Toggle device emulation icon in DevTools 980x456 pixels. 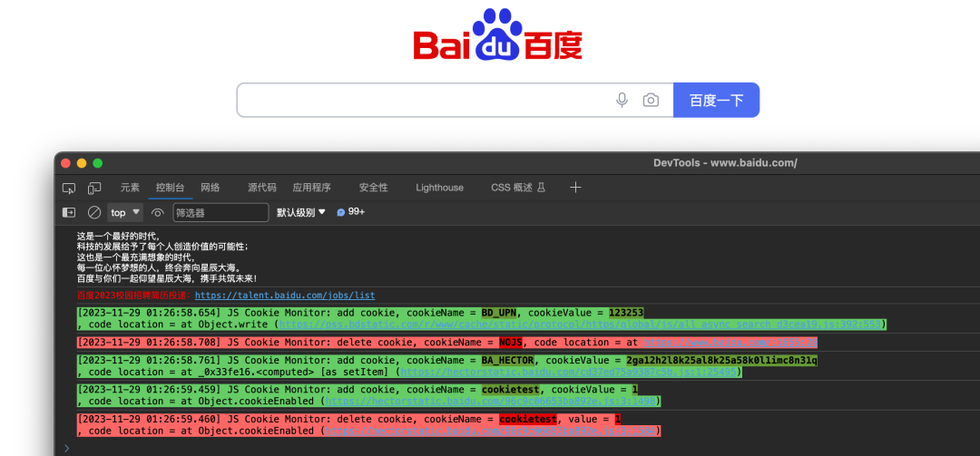(94, 188)
